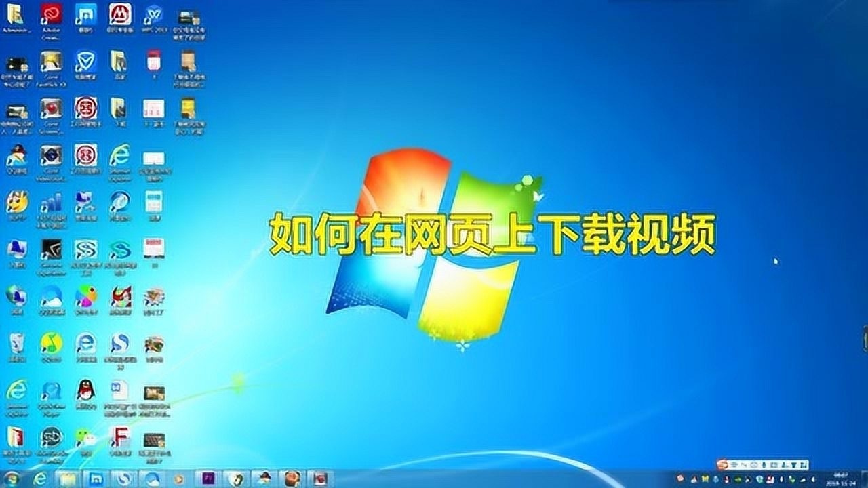The image size is (868, 488).
Task: Open the colorful bird desktop icon
Action: (x=85, y=300)
